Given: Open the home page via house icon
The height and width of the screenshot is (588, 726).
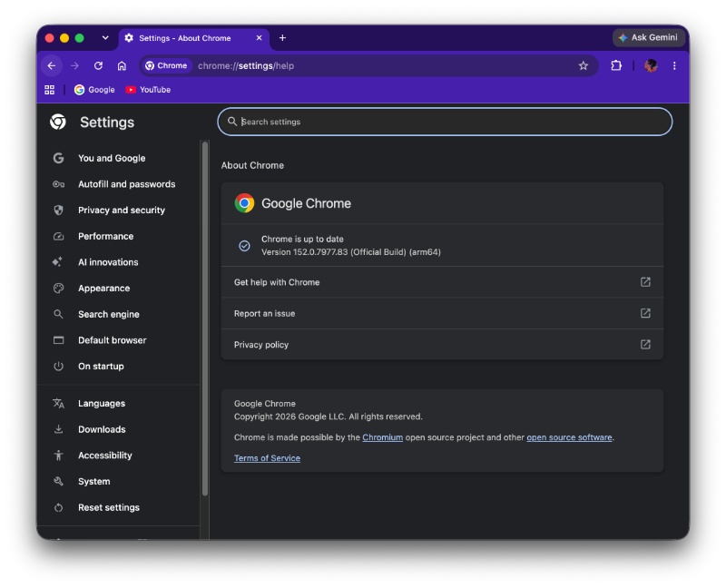Looking at the screenshot, I should pos(122,65).
